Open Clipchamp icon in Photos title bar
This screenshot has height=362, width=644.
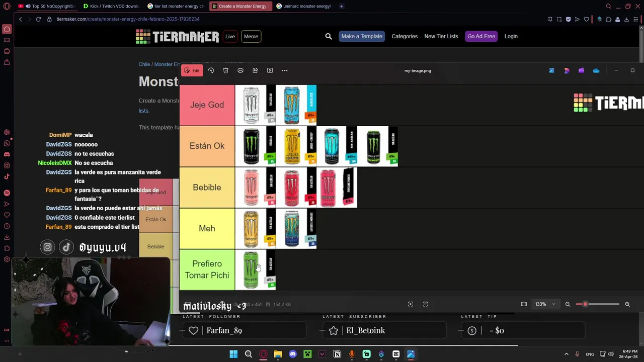[x=581, y=71]
